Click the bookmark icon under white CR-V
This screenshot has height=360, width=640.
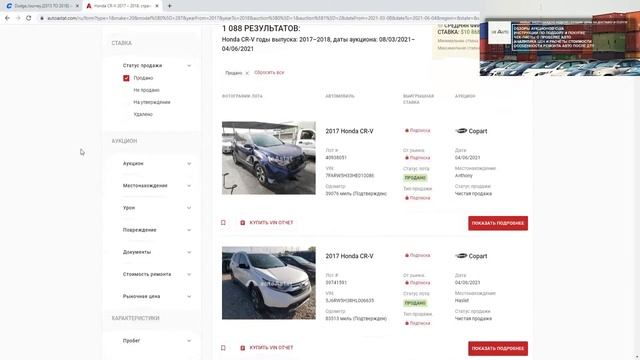click(x=223, y=348)
